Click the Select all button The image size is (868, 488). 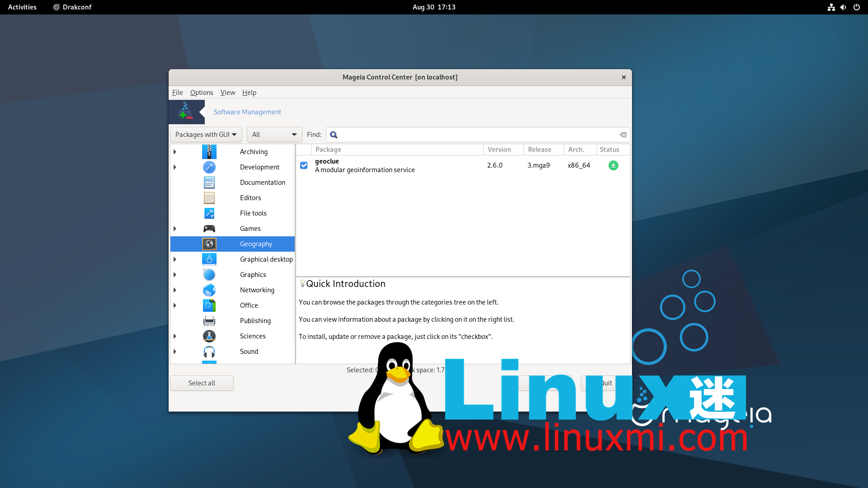tap(202, 383)
